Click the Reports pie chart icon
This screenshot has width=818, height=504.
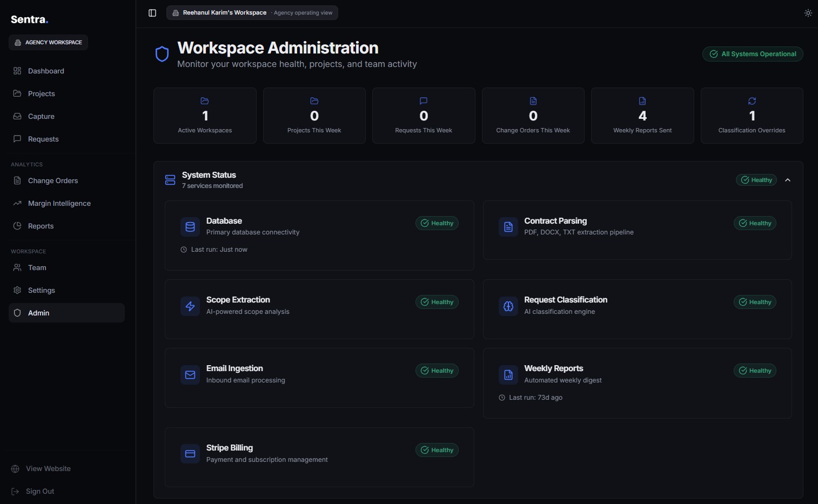click(x=17, y=226)
